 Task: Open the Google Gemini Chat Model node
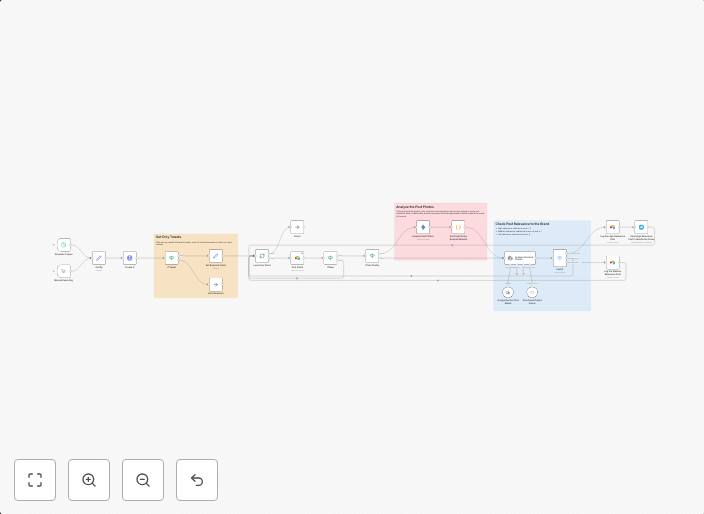pyautogui.click(x=508, y=291)
